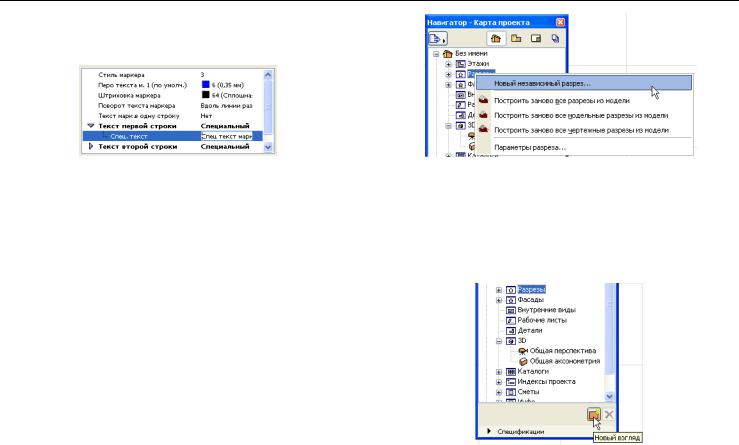Screen dimensions: 739x445
Task: Collapse Текст первой строки group
Action: pos(91,126)
